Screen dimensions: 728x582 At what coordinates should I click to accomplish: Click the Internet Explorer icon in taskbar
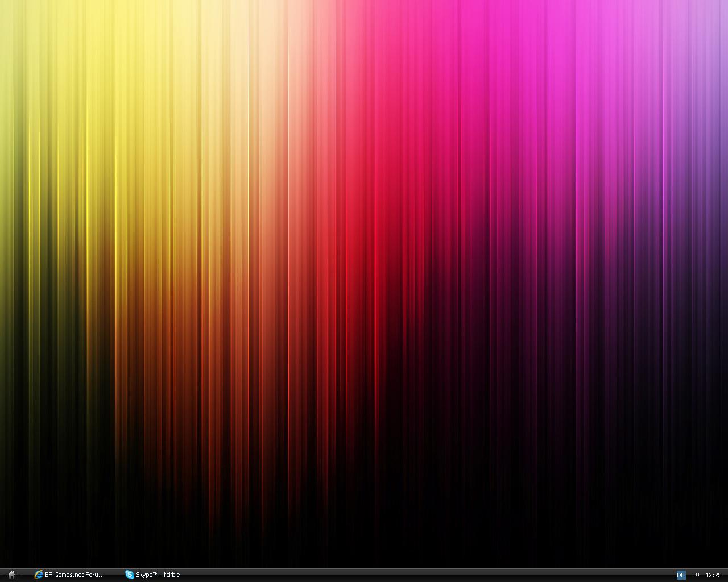pyautogui.click(x=39, y=575)
